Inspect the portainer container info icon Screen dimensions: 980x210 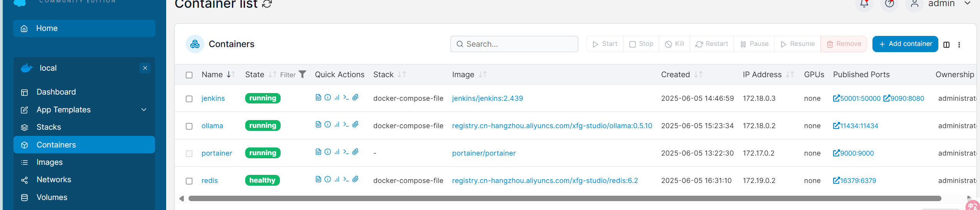click(328, 152)
